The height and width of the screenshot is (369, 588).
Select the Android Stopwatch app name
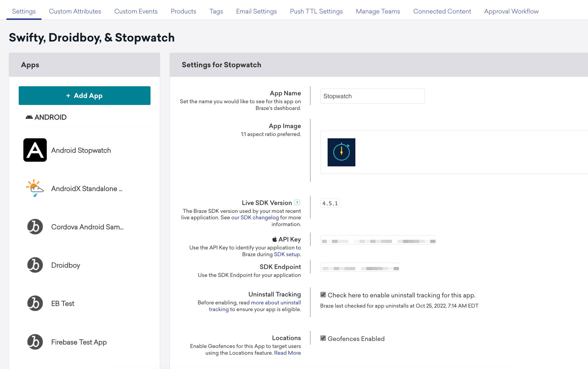[81, 150]
